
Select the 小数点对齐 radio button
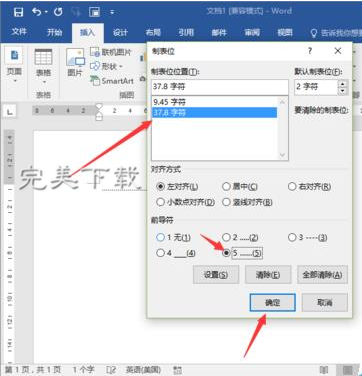pyautogui.click(x=160, y=202)
